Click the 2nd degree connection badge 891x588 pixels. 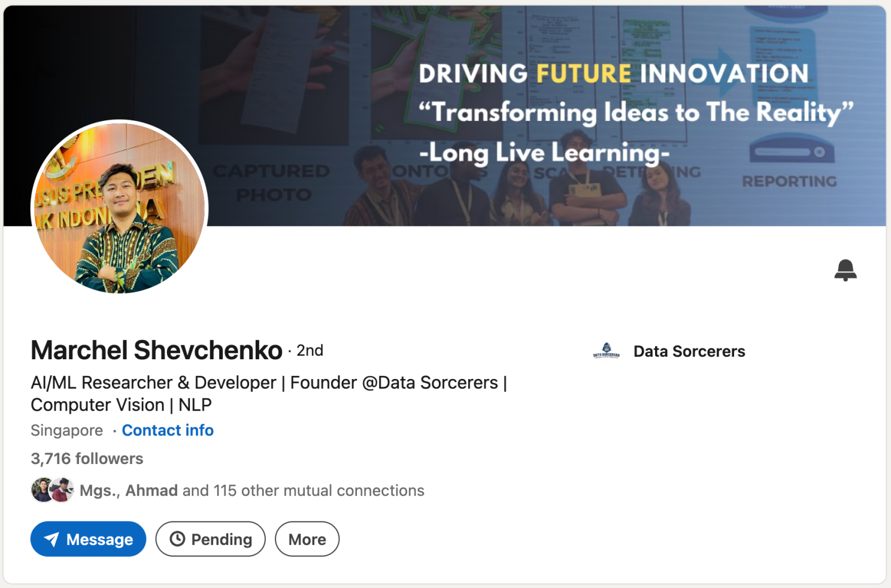coord(310,350)
